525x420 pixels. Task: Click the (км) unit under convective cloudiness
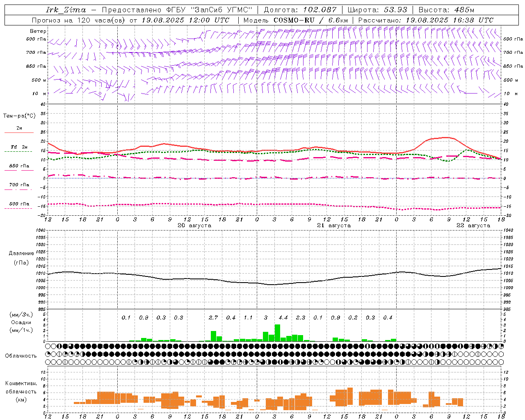(21, 399)
